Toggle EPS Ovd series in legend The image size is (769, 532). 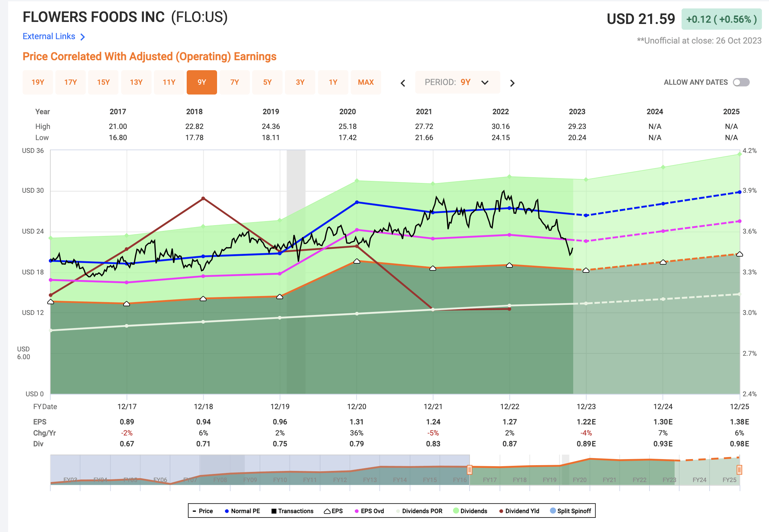click(369, 511)
